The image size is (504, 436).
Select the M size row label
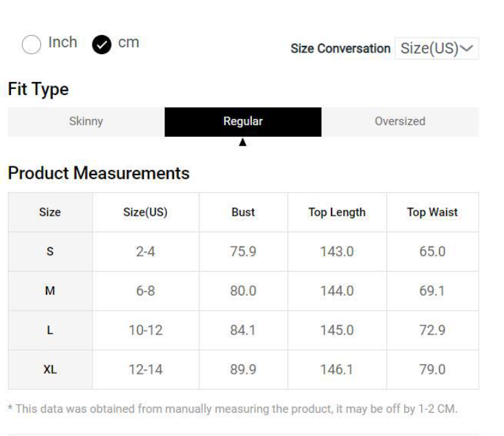(x=50, y=291)
